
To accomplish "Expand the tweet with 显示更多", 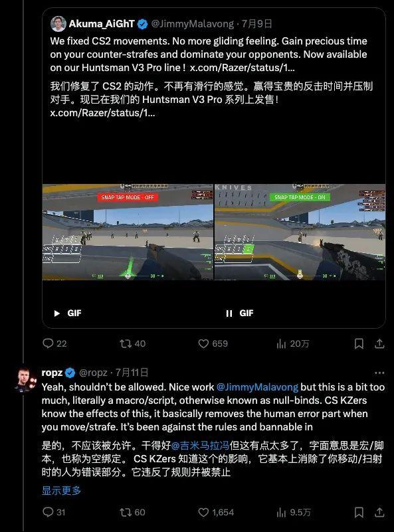I will [x=61, y=490].
